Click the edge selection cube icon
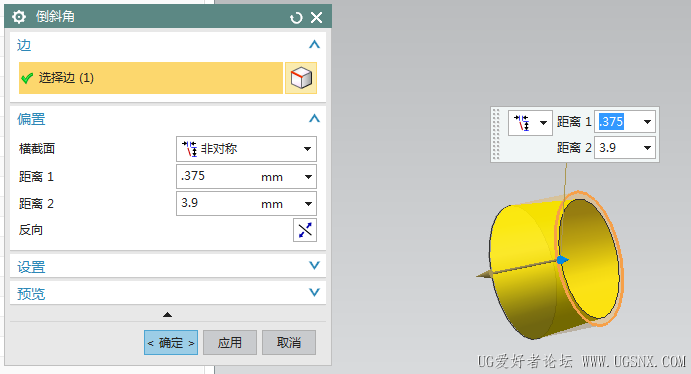Viewport: 691px width, 374px height. pos(301,78)
